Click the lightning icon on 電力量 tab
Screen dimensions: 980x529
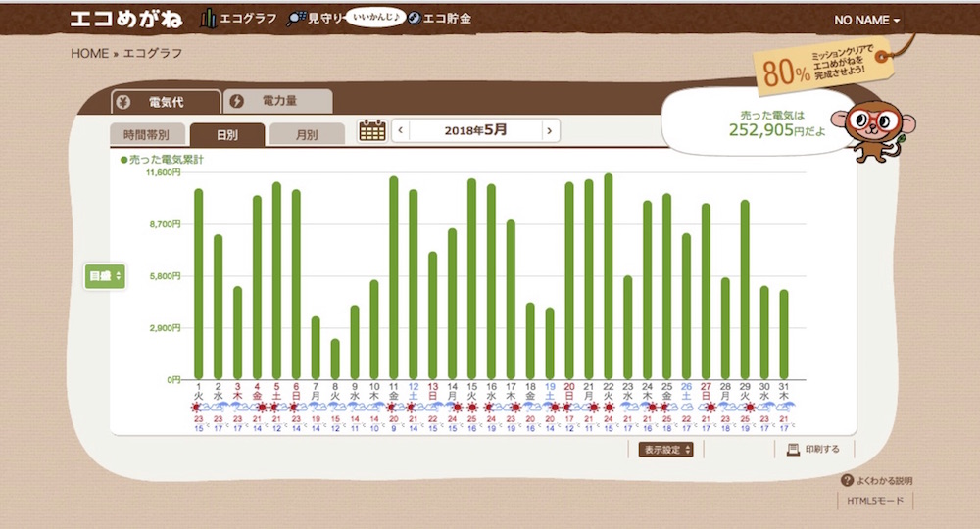pos(236,101)
